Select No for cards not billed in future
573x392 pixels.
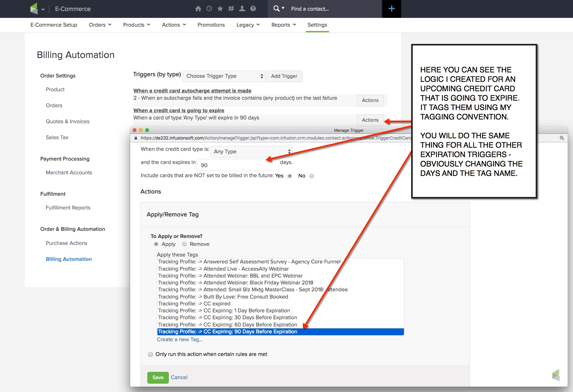point(311,176)
